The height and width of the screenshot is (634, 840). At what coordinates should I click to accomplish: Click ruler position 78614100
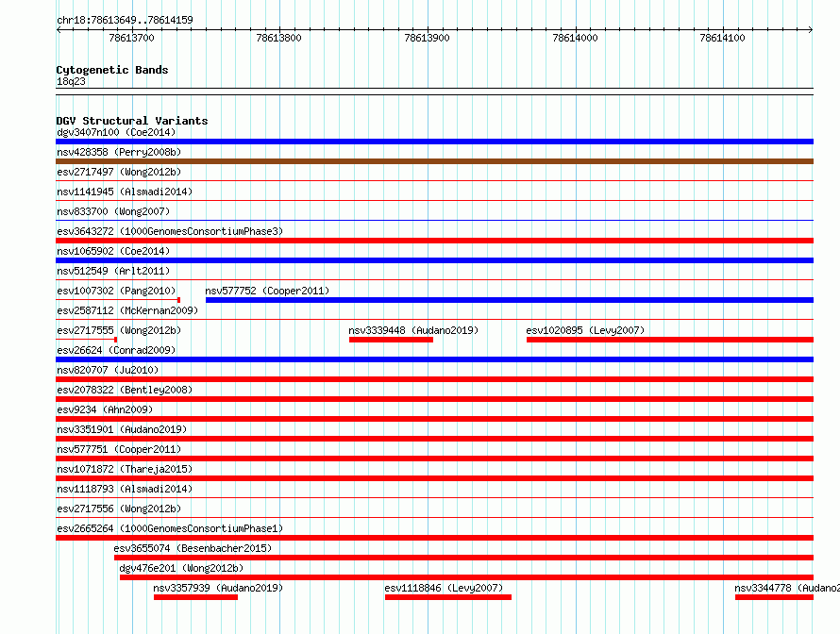[722, 38]
